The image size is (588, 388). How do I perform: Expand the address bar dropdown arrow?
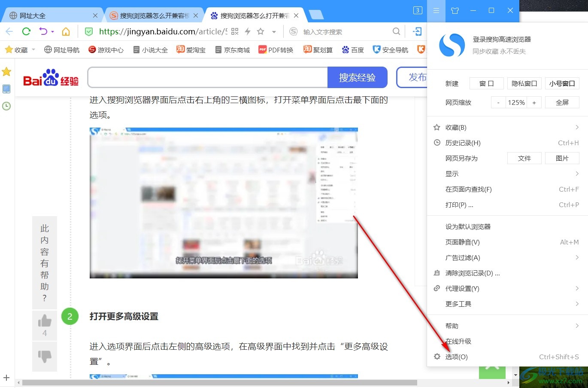point(274,32)
